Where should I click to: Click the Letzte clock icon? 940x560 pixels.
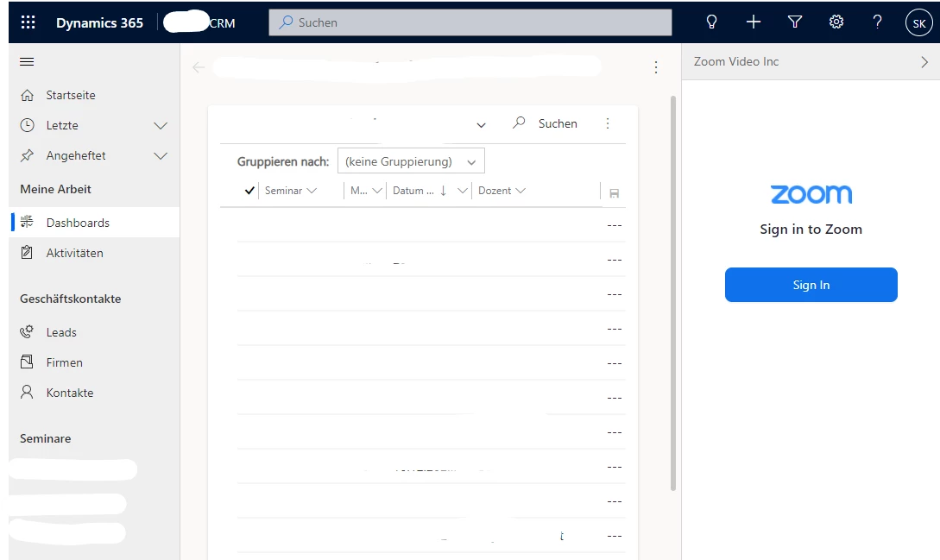27,125
